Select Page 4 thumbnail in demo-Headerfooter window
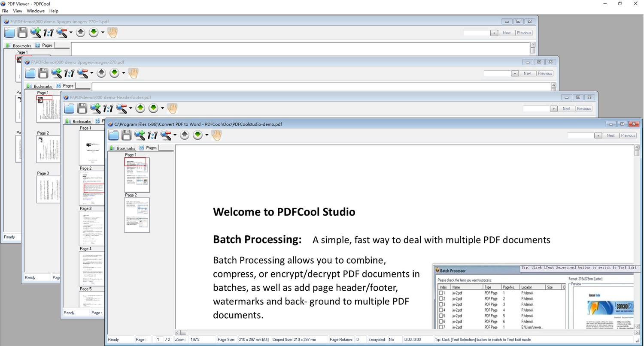644x346 pixels. 91,268
